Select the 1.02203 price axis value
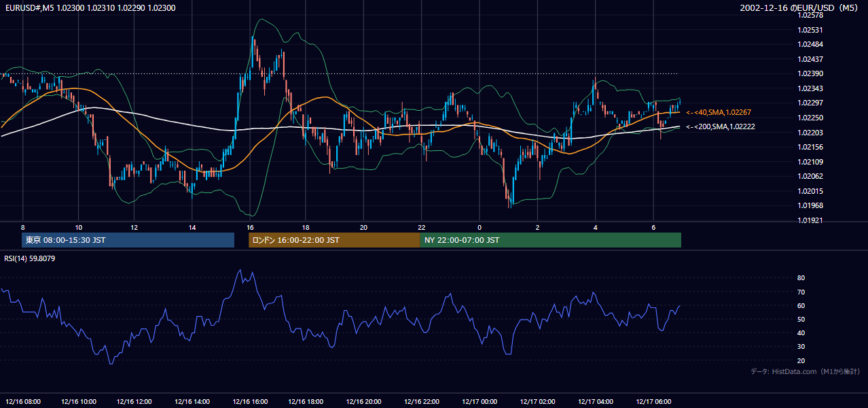The width and height of the screenshot is (868, 408). (x=810, y=133)
